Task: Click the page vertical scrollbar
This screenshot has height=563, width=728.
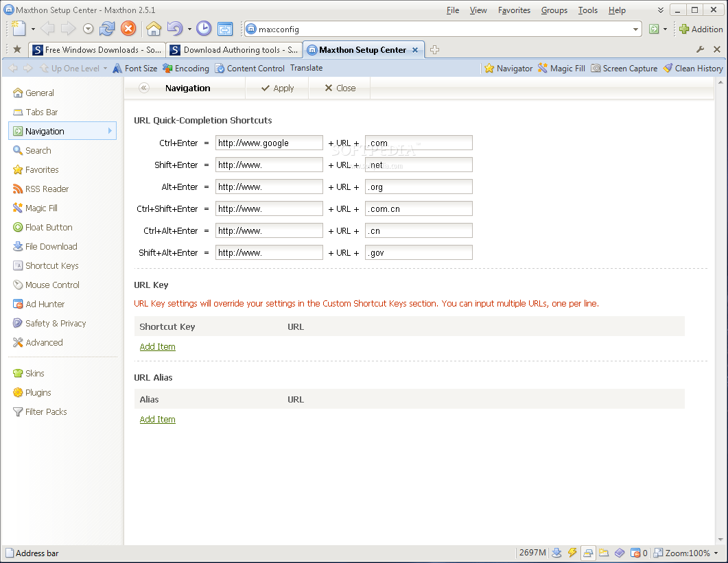Action: (x=720, y=311)
